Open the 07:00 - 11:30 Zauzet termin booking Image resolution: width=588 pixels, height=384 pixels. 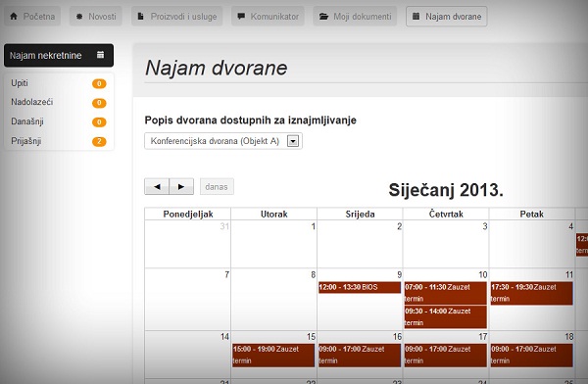(x=446, y=293)
